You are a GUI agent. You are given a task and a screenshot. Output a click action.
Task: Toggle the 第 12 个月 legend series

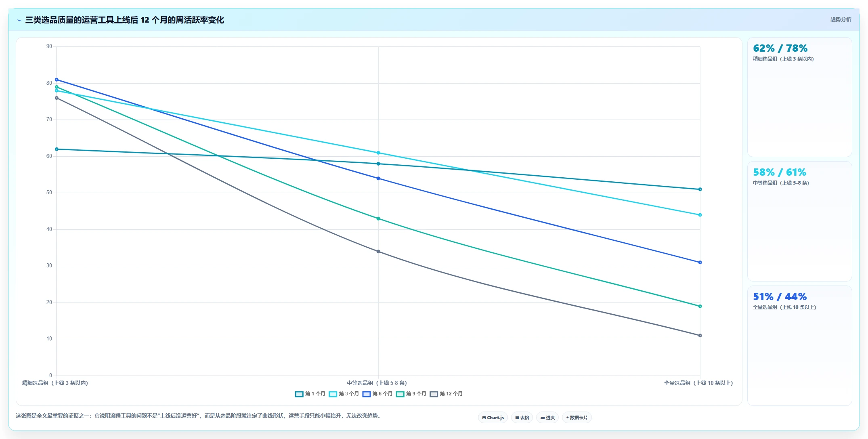(x=446, y=394)
